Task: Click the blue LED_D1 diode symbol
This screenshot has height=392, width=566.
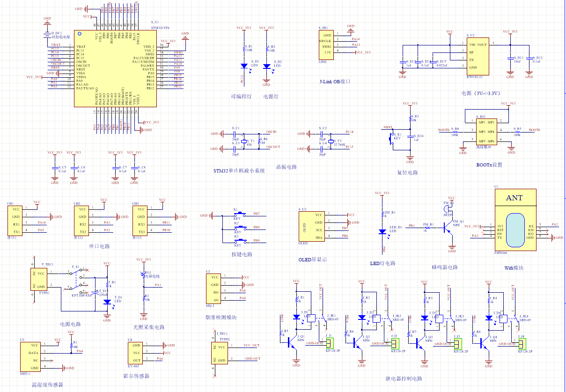Action: [382, 231]
